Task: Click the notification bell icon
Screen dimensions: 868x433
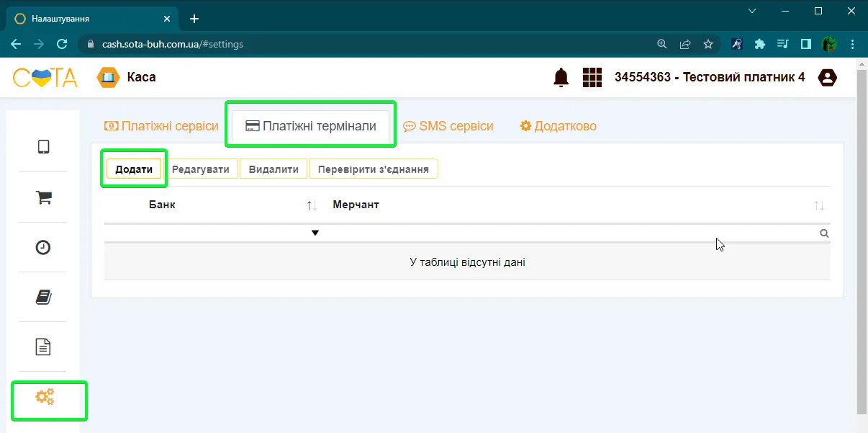Action: (x=561, y=77)
